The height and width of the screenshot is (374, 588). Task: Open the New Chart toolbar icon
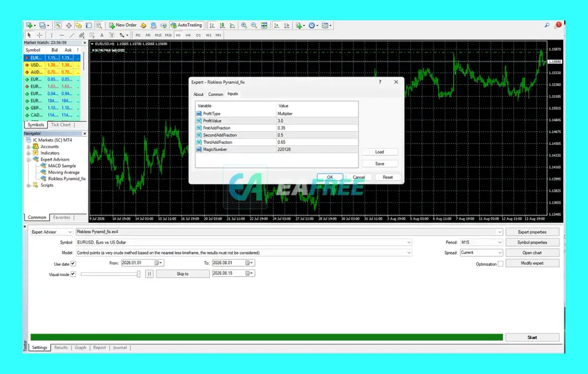29,25
